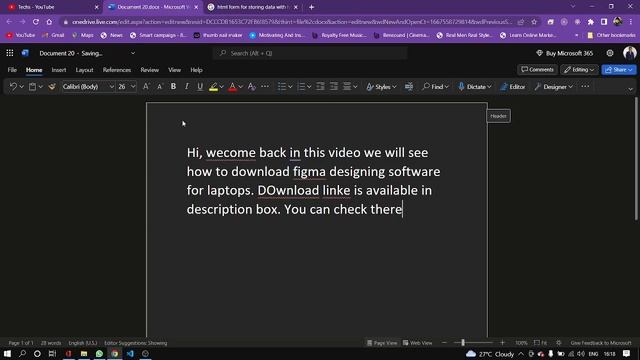
Task: Open the font name combo box
Action: (x=88, y=87)
